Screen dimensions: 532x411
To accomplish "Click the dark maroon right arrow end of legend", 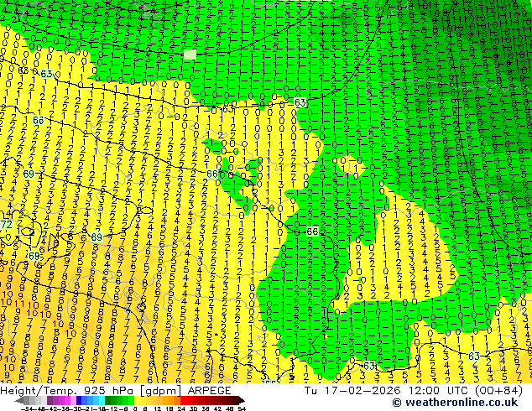I will click(x=242, y=400).
